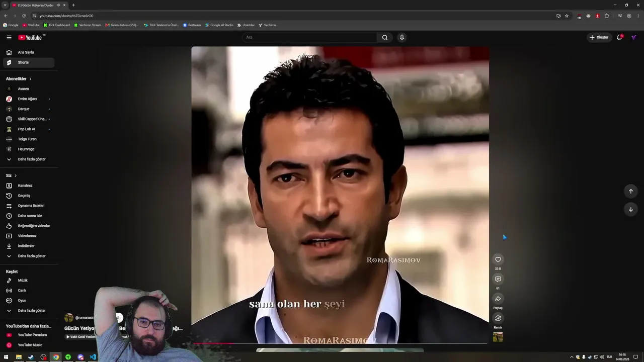
Task: Open File Explorer from the taskbar
Action: pyautogui.click(x=19, y=357)
